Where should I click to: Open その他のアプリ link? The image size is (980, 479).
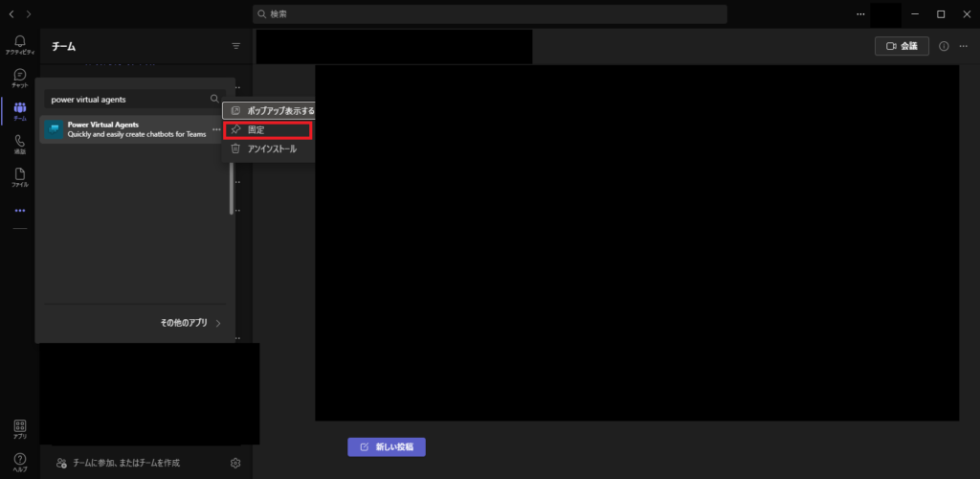click(x=190, y=323)
